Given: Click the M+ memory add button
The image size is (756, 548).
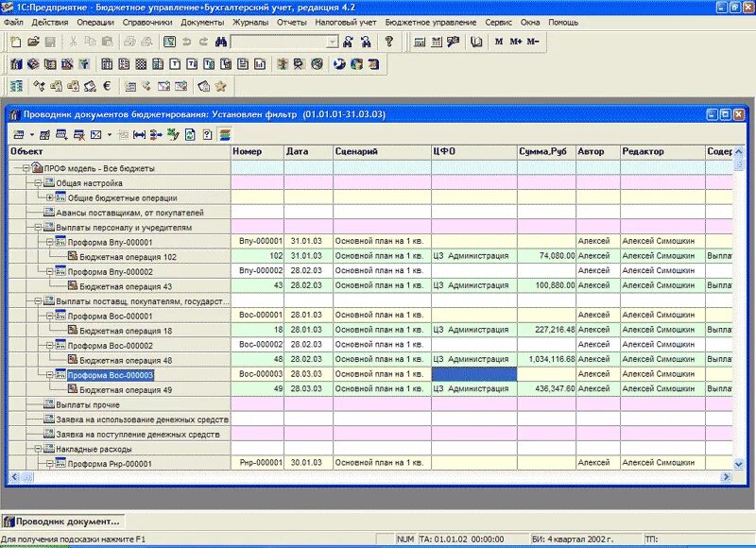Looking at the screenshot, I should (x=515, y=42).
